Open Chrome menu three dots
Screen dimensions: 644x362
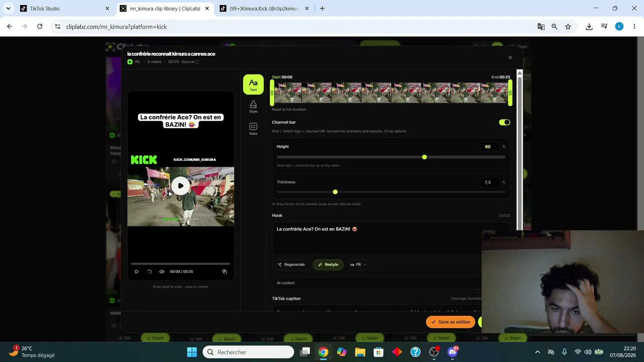pos(634,27)
